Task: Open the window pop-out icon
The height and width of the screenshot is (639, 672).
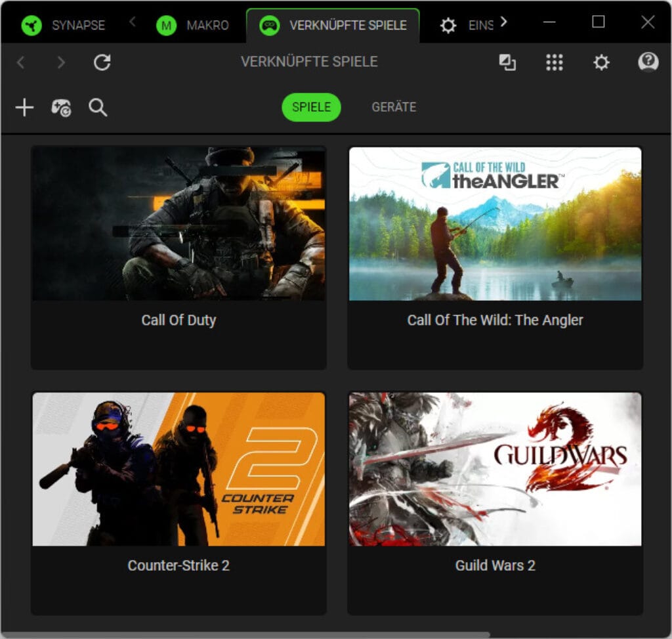Action: [x=507, y=62]
